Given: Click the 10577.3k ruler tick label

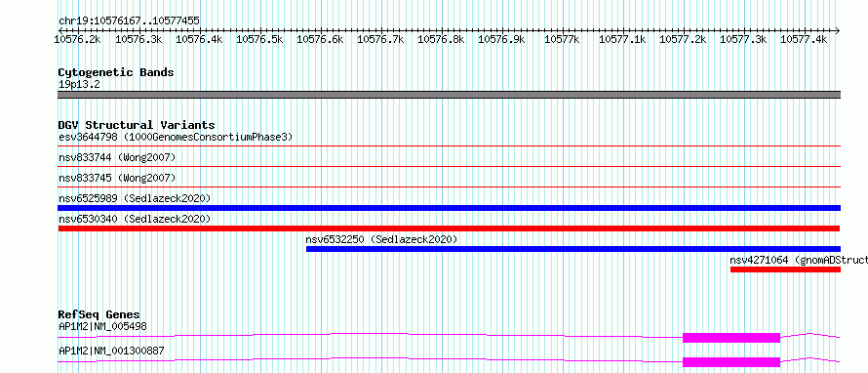Looking at the screenshot, I should [x=743, y=39].
